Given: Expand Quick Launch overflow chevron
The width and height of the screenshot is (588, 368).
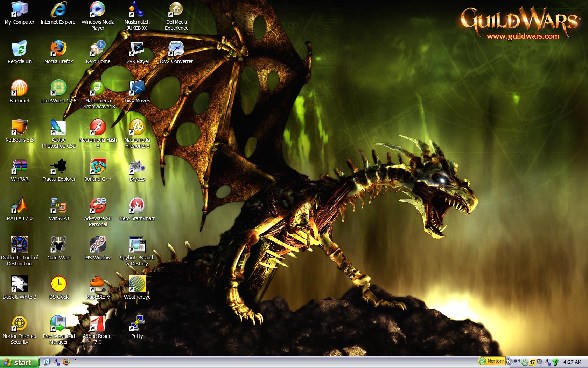Looking at the screenshot, I should (76, 360).
